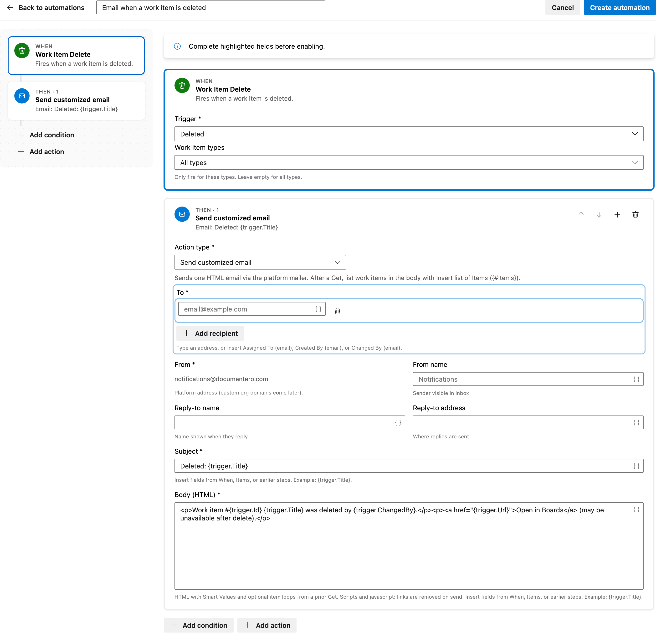Screen dimensions: 656x644
Task: Click Create automation button
Action: [620, 7]
